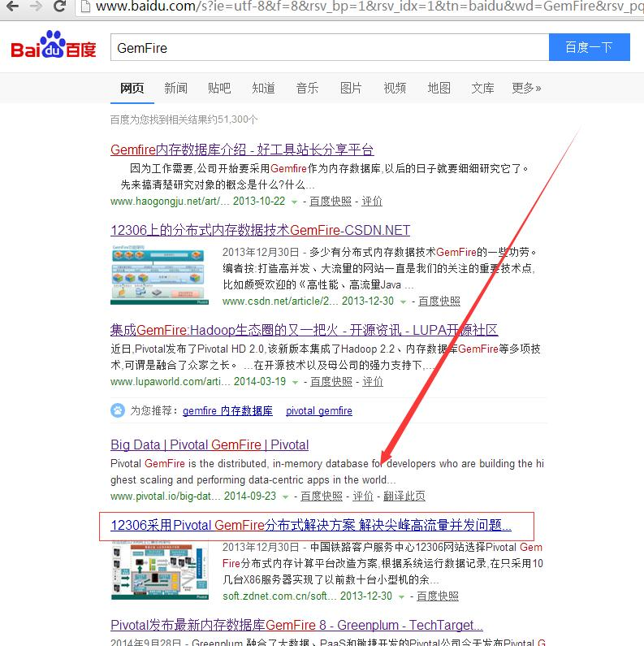Click the 百度为您找到相关结果约51,300个 text
Screen dimensions: 644x646
(x=184, y=119)
